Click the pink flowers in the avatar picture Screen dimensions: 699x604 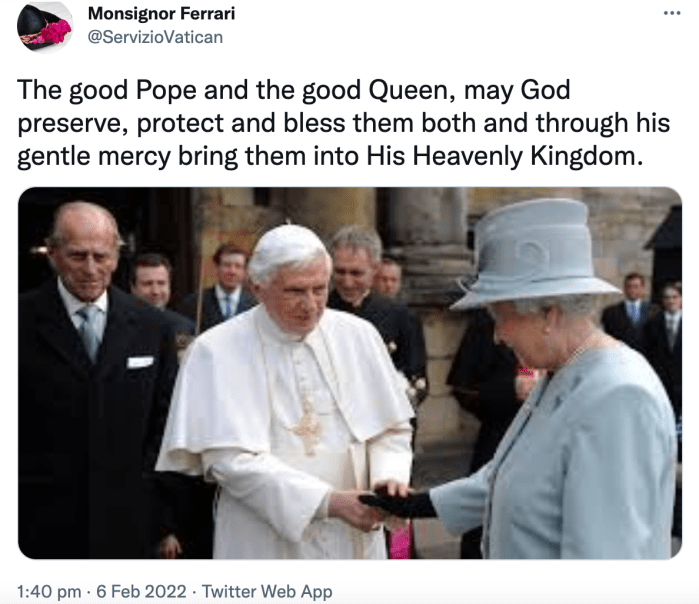click(x=54, y=33)
